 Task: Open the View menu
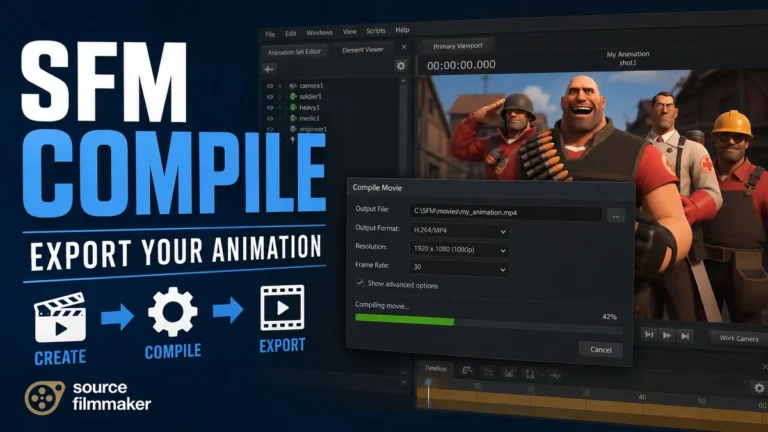[349, 31]
